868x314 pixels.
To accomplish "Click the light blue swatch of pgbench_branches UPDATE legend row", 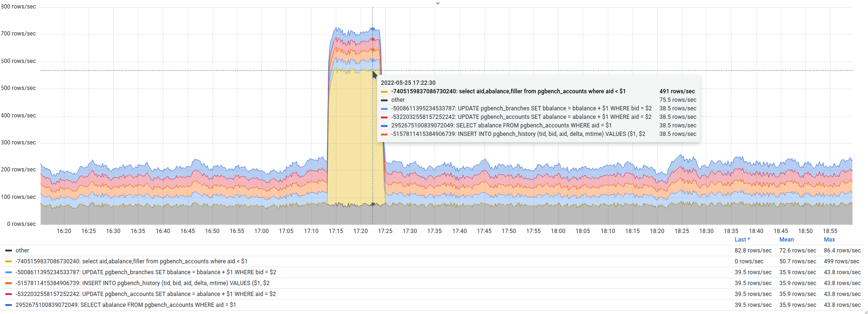I will point(9,272).
